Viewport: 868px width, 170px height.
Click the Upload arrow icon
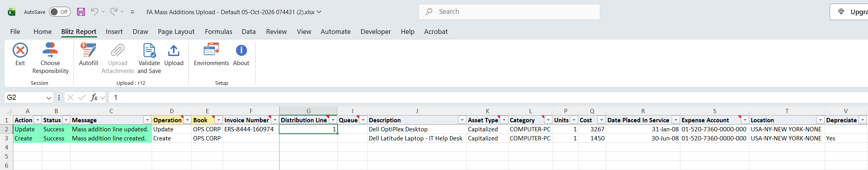pyautogui.click(x=174, y=50)
